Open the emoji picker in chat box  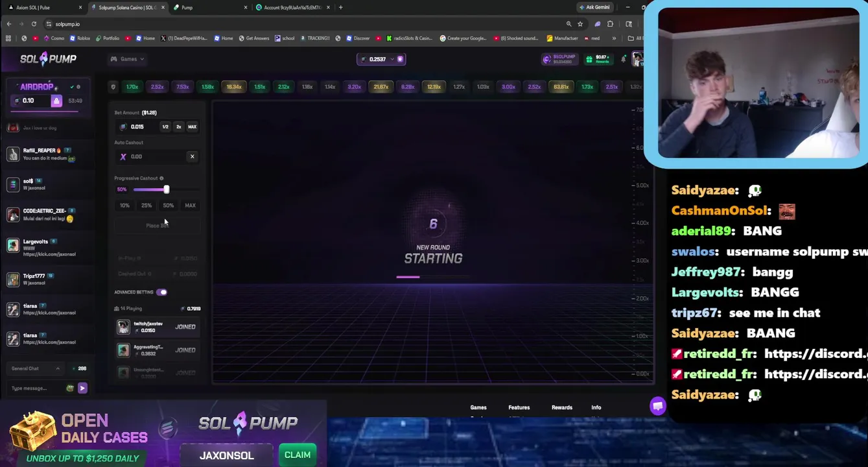click(70, 388)
